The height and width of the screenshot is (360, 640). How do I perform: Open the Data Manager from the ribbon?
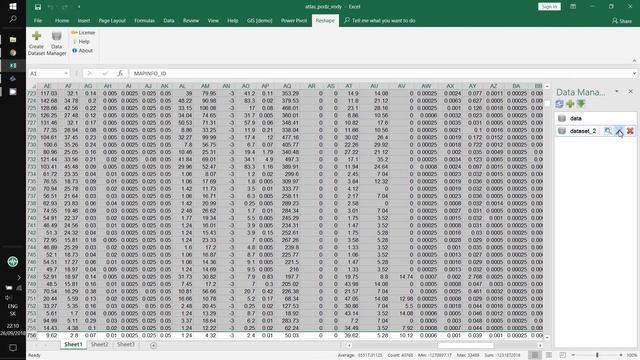click(56, 43)
